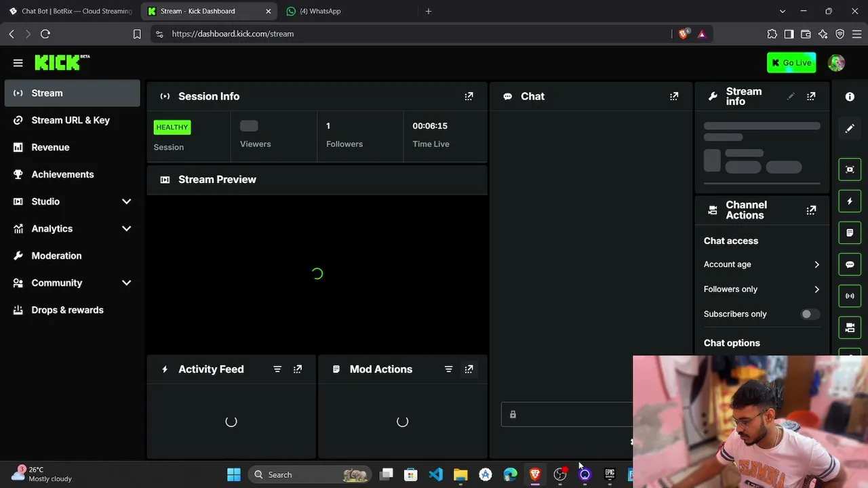Screen dimensions: 868x488
Task: Open the Mod Actions filter options
Action: pos(448,369)
